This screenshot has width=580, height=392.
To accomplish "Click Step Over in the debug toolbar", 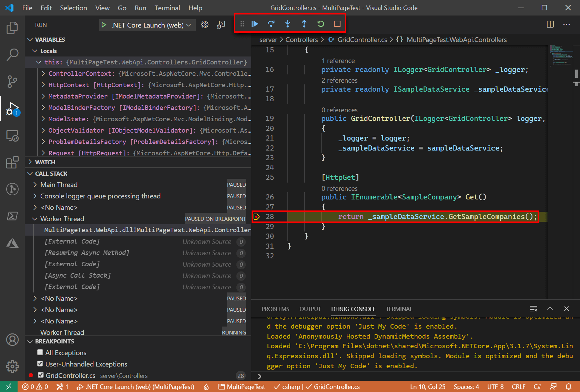I will click(x=271, y=24).
